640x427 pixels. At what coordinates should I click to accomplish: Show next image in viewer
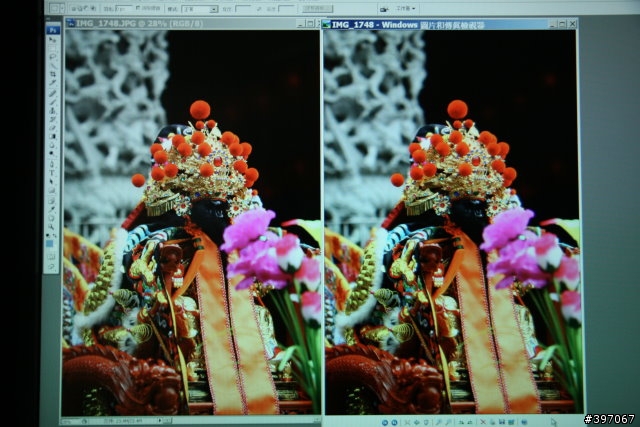point(394,422)
